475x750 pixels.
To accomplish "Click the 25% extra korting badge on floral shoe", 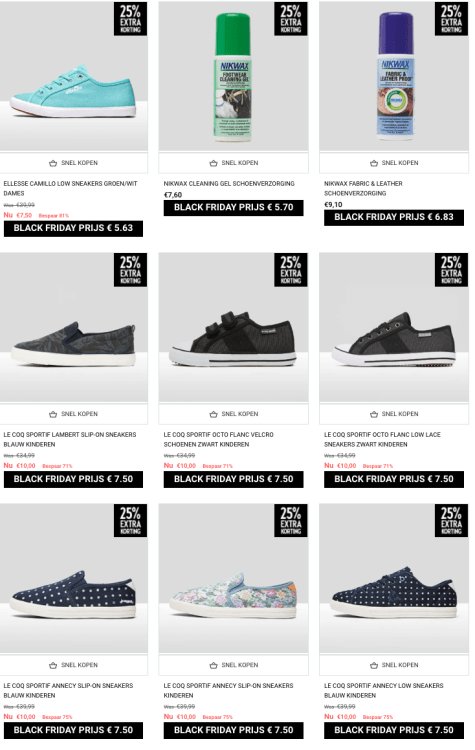I will point(291,520).
